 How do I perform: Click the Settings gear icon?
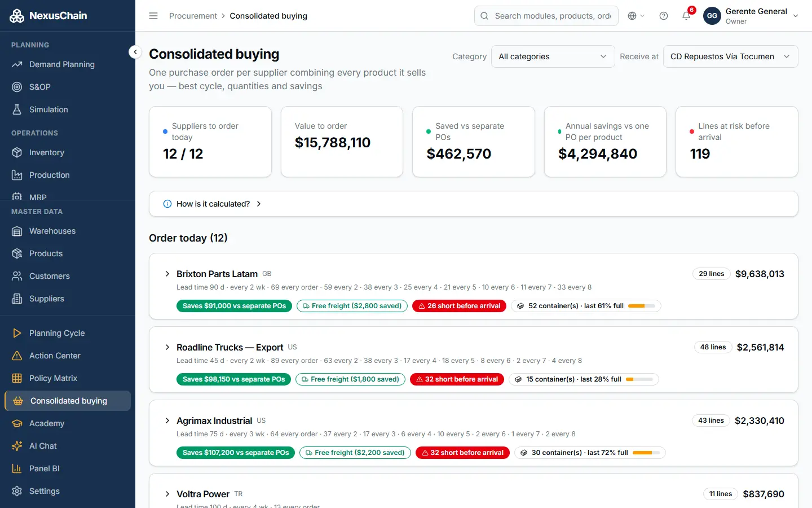click(17, 491)
